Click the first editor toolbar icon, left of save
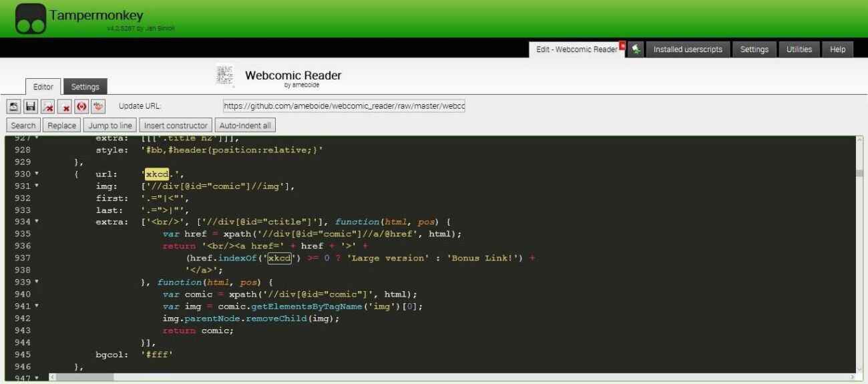The width and height of the screenshot is (868, 384). click(13, 106)
